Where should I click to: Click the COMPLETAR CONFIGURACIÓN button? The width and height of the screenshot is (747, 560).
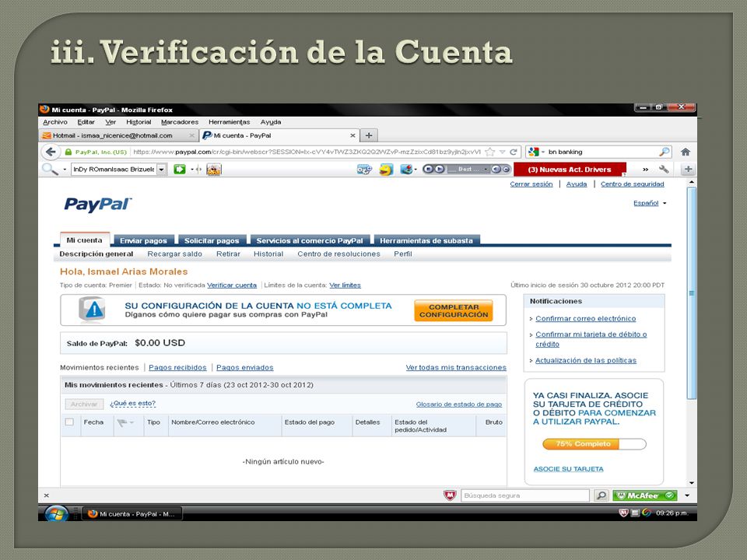454,310
